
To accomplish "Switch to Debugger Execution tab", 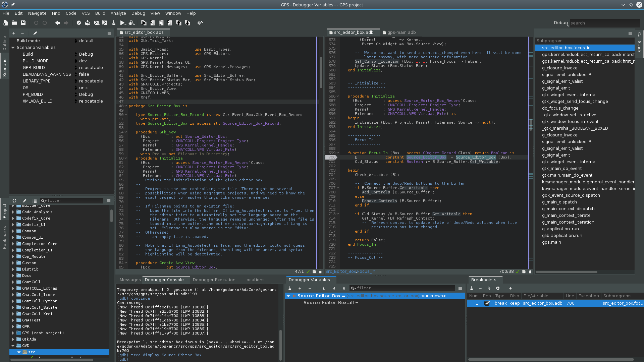I will 214,279.
